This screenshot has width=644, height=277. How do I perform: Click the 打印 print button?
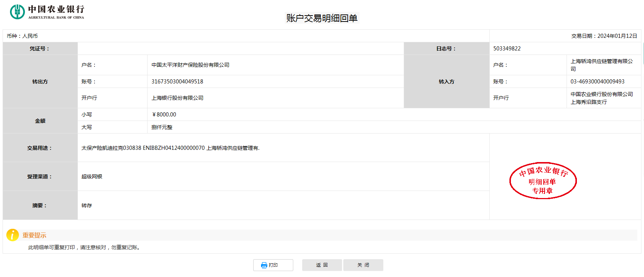(x=273, y=265)
